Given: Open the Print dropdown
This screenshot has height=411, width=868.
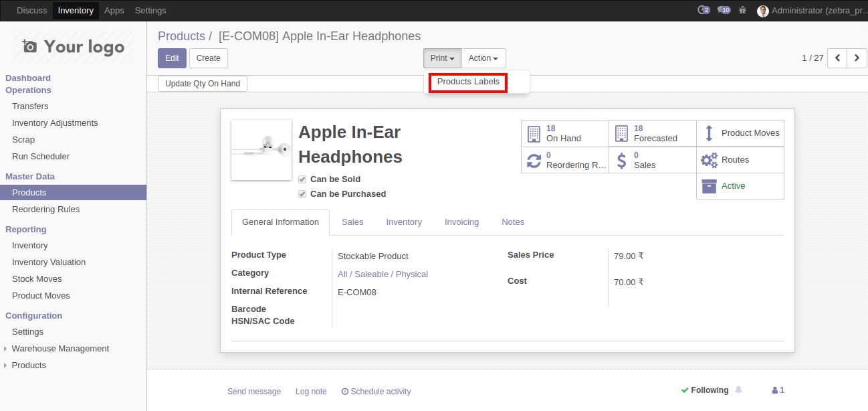Looking at the screenshot, I should [x=442, y=58].
